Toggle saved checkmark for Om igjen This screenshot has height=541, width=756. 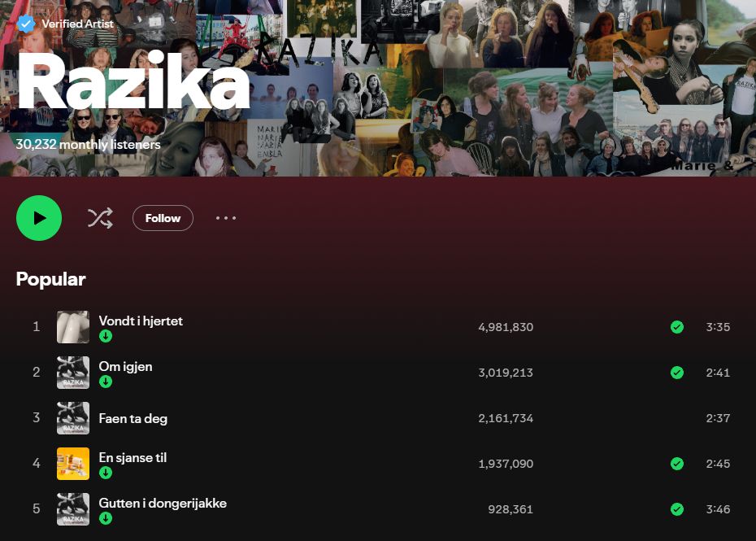[x=677, y=373]
